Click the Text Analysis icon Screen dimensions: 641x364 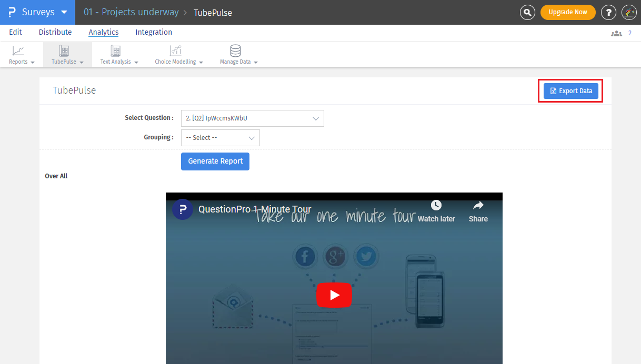[x=116, y=50]
